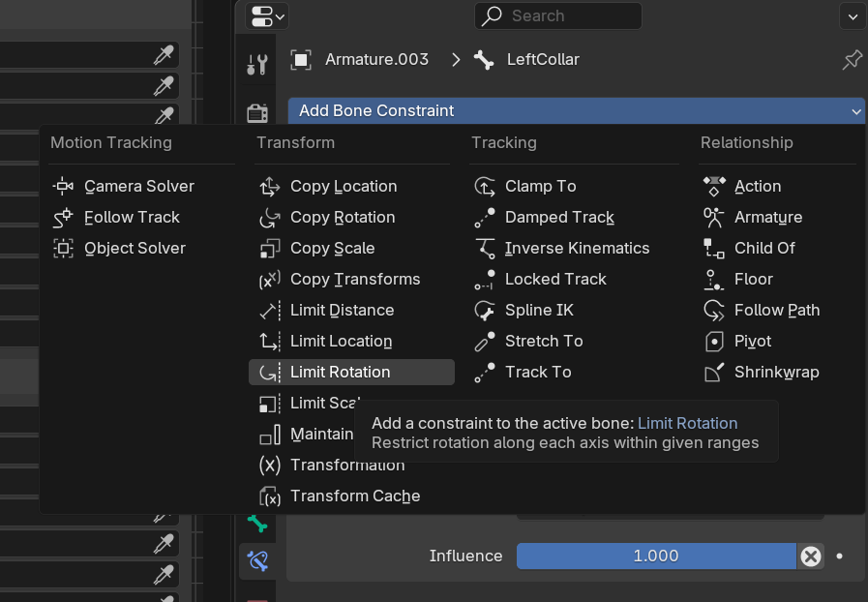The image size is (868, 602).
Task: Select the Child Of constraint
Action: [777, 248]
